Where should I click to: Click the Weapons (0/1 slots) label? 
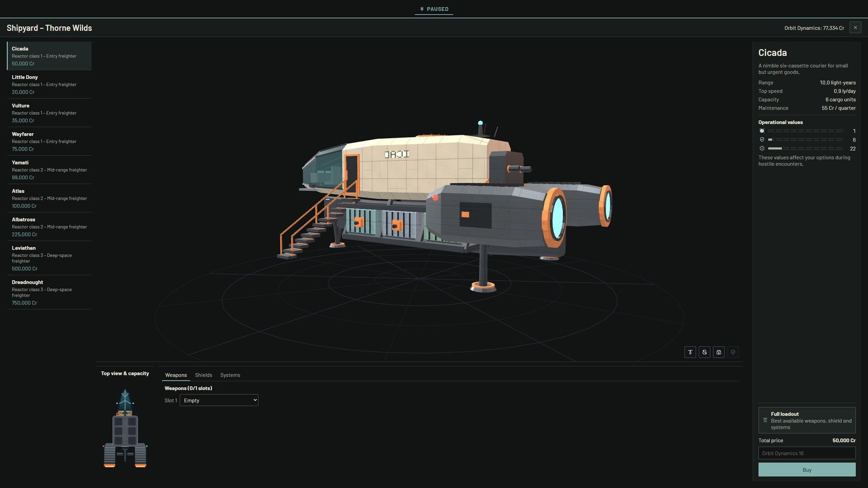pos(188,388)
